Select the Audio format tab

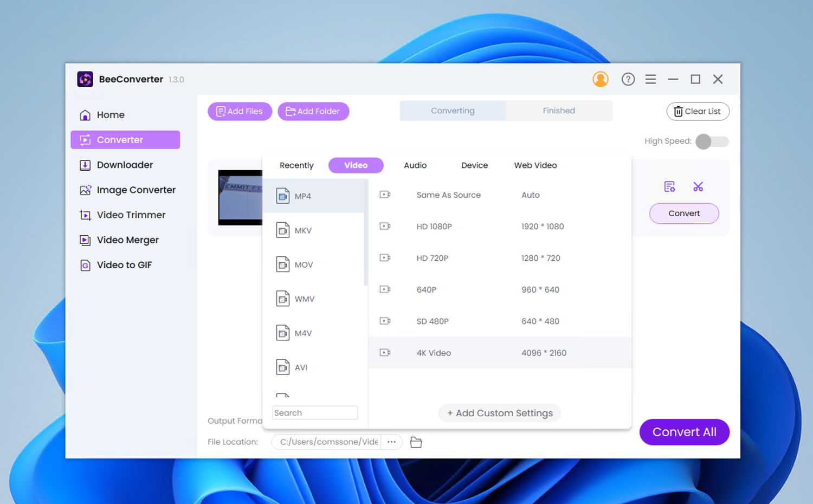pyautogui.click(x=415, y=165)
